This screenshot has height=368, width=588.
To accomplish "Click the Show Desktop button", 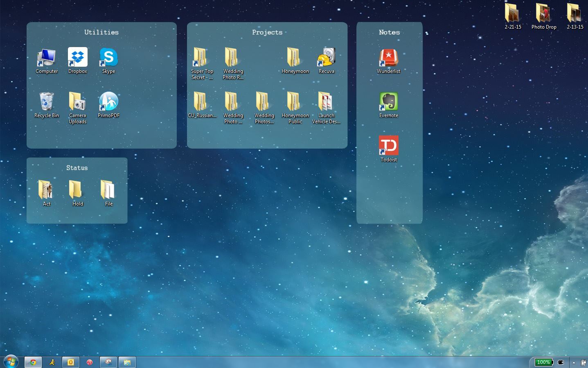I will [x=586, y=362].
